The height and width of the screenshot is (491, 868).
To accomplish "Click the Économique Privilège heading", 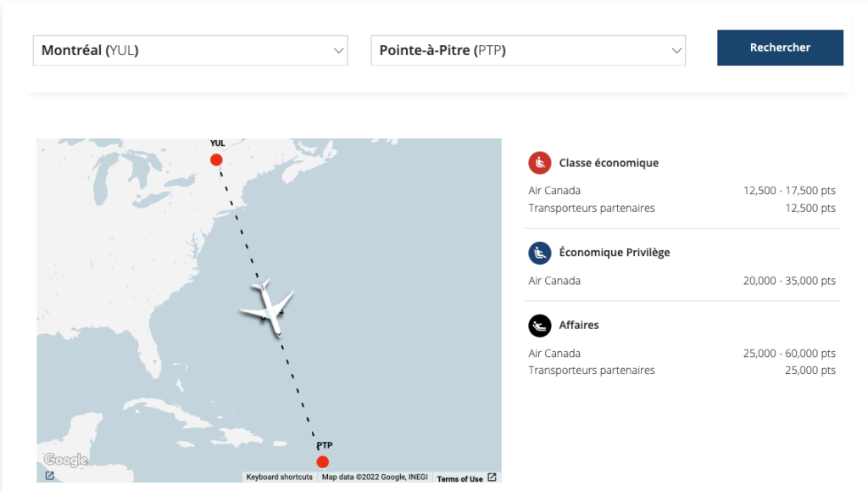I will click(614, 253).
